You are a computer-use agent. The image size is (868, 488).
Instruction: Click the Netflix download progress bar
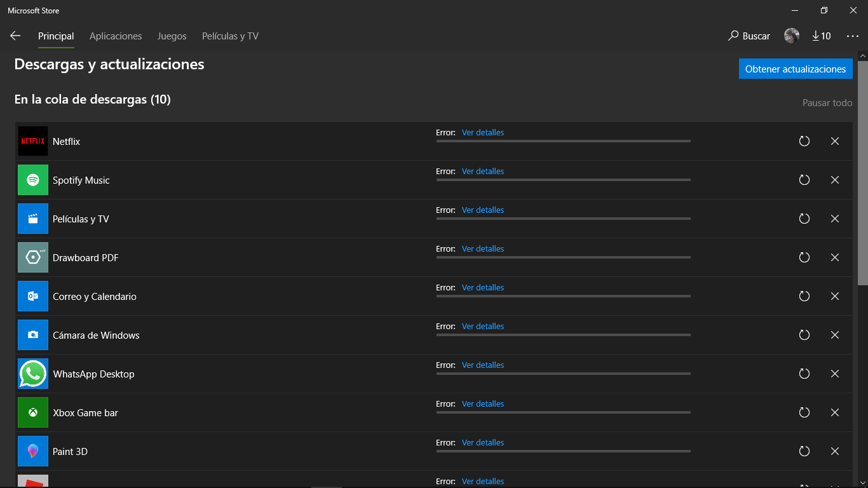[563, 141]
